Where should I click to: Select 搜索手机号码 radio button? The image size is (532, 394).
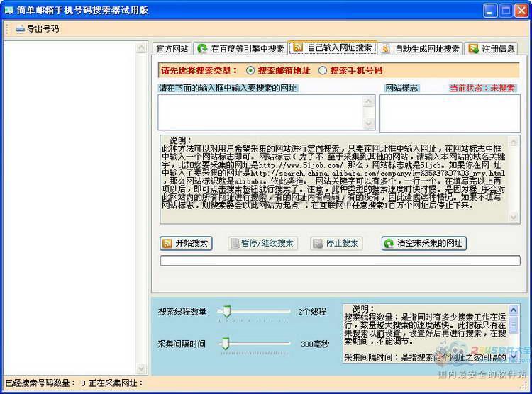click(322, 71)
